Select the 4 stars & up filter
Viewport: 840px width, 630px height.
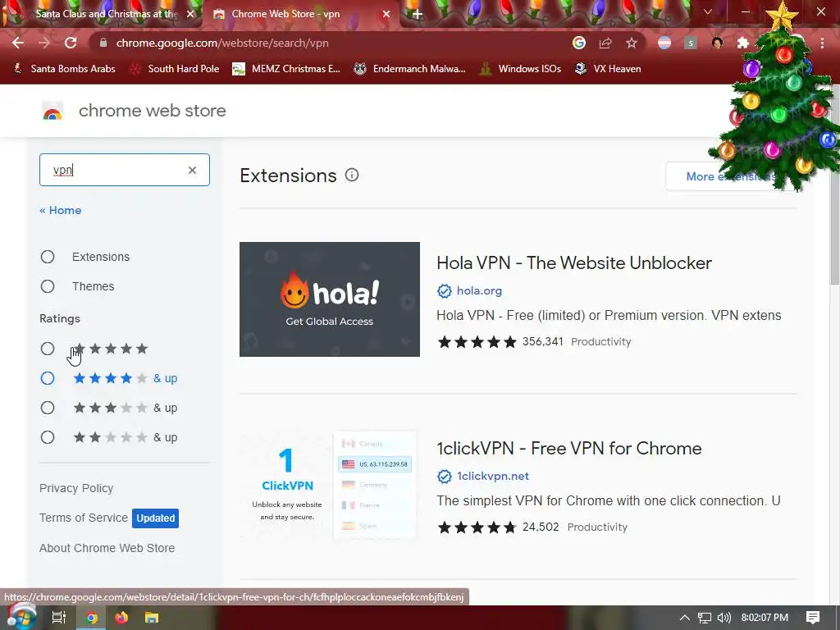point(48,378)
